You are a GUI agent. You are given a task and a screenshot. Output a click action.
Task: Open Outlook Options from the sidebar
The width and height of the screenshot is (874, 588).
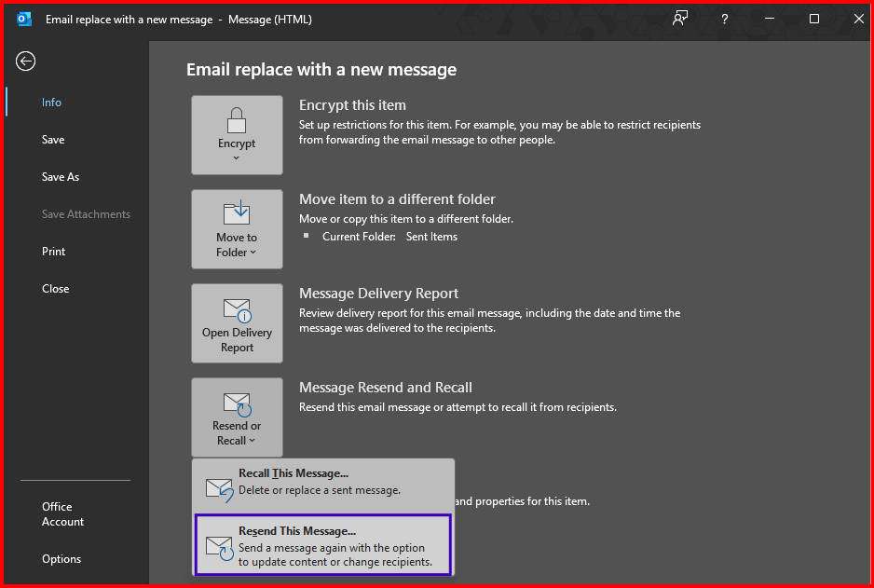click(61, 559)
